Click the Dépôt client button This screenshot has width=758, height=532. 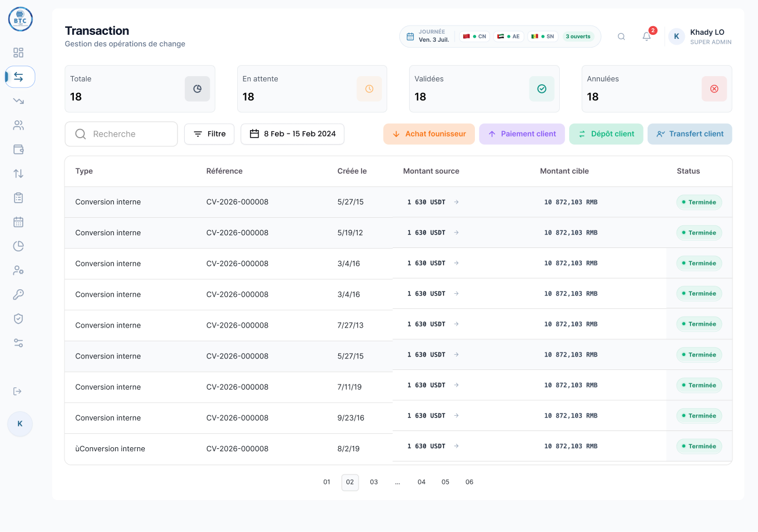[606, 134]
